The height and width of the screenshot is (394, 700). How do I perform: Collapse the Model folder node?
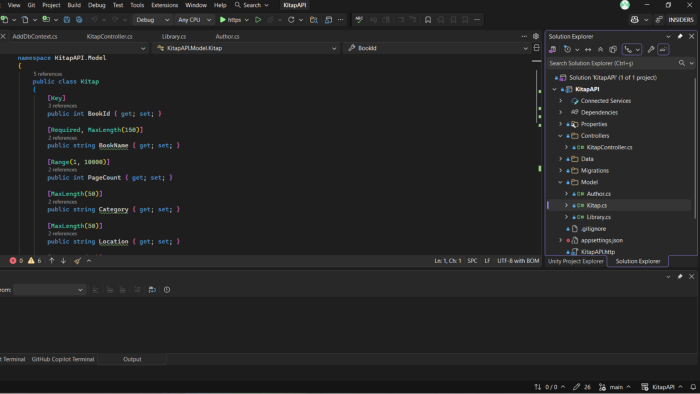[x=560, y=182]
